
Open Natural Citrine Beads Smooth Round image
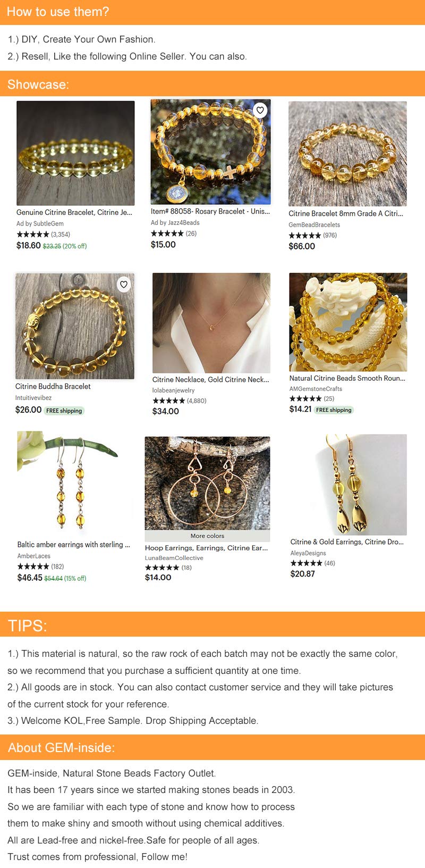(348, 322)
